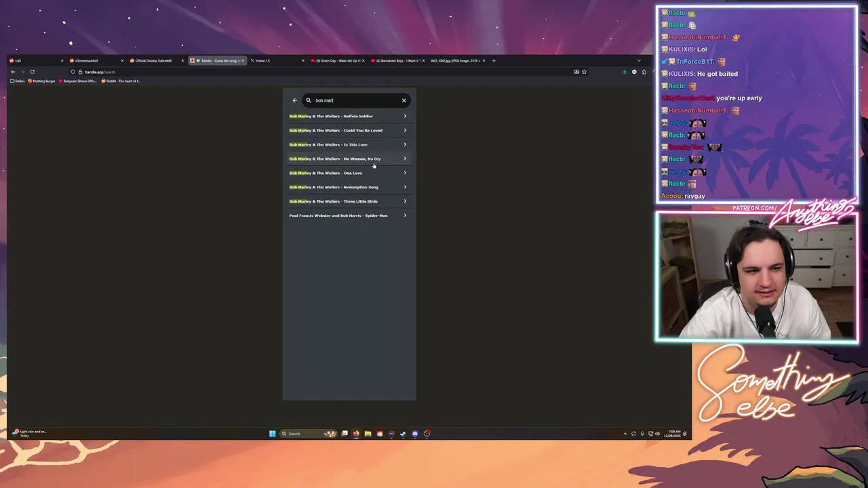The width and height of the screenshot is (868, 488).
Task: Open the Windows Start menu
Action: 272,434
